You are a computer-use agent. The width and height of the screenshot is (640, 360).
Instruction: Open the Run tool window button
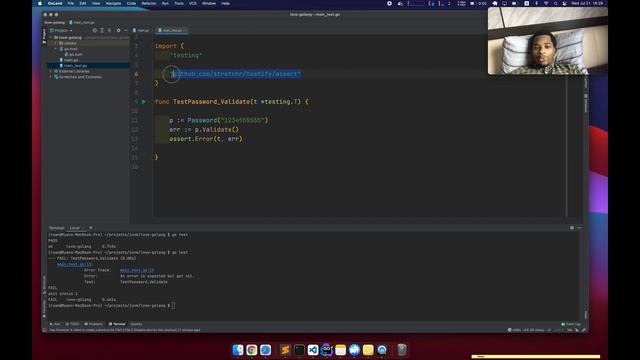(55, 324)
